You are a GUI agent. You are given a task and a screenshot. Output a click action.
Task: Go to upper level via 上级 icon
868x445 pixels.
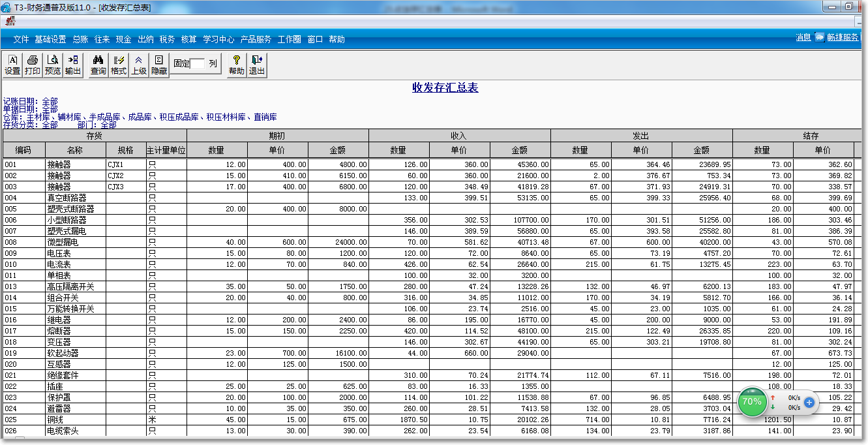pos(138,64)
